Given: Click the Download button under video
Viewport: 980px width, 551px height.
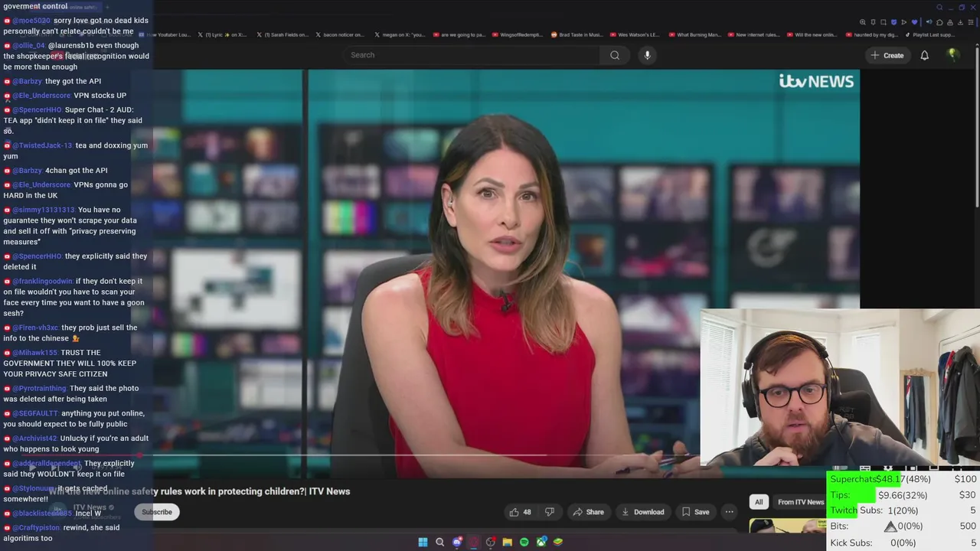Looking at the screenshot, I should click(642, 512).
